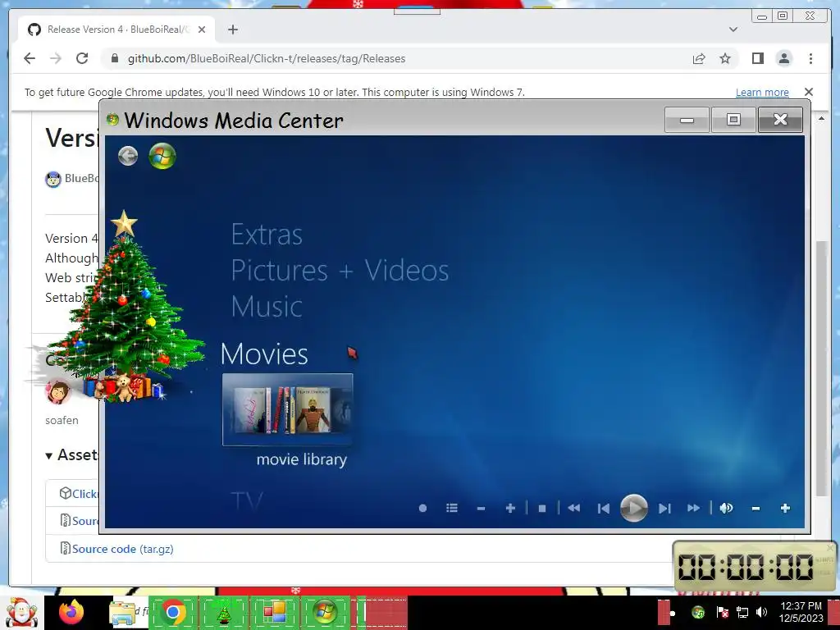Go back in Chrome
Screen dimensions: 840x630
pos(30,58)
